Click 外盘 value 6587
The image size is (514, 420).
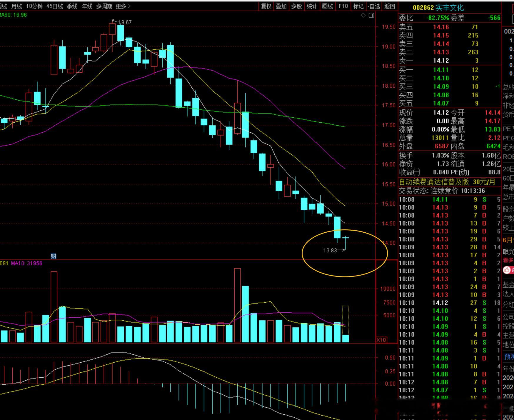442,146
